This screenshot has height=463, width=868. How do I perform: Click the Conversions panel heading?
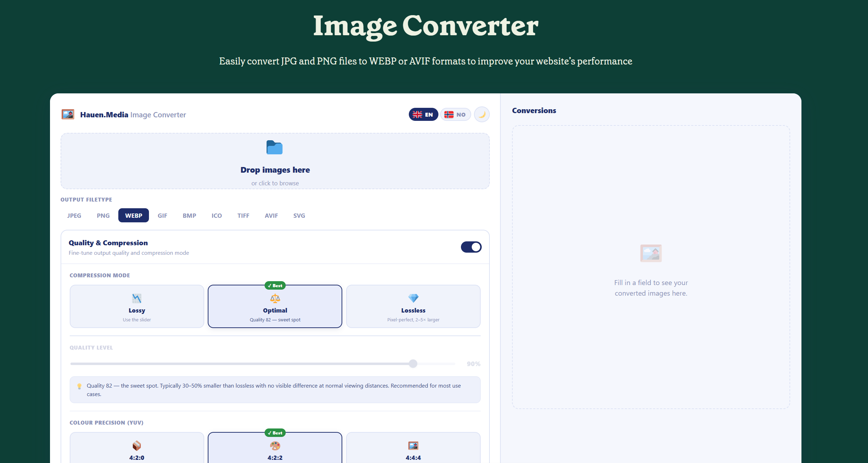[x=534, y=111]
